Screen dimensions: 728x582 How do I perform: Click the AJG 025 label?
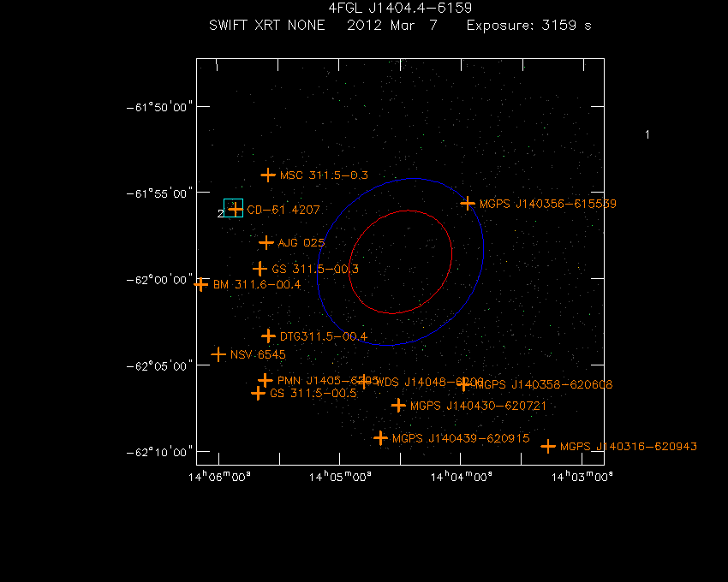coord(301,243)
